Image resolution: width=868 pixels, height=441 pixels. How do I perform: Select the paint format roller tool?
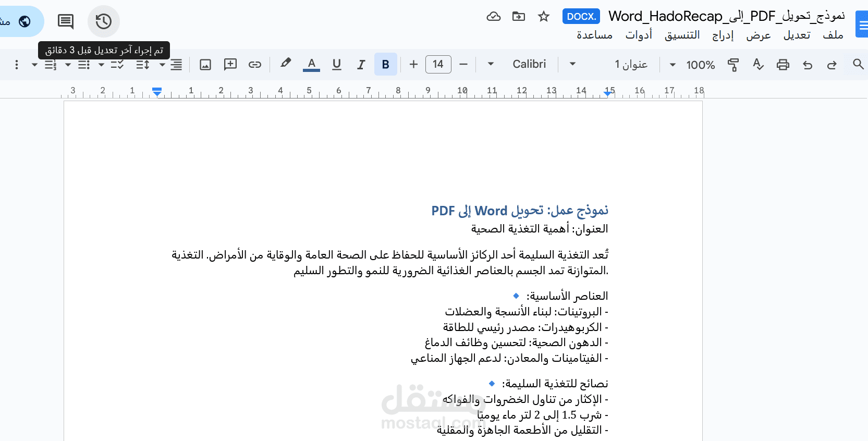(x=733, y=65)
